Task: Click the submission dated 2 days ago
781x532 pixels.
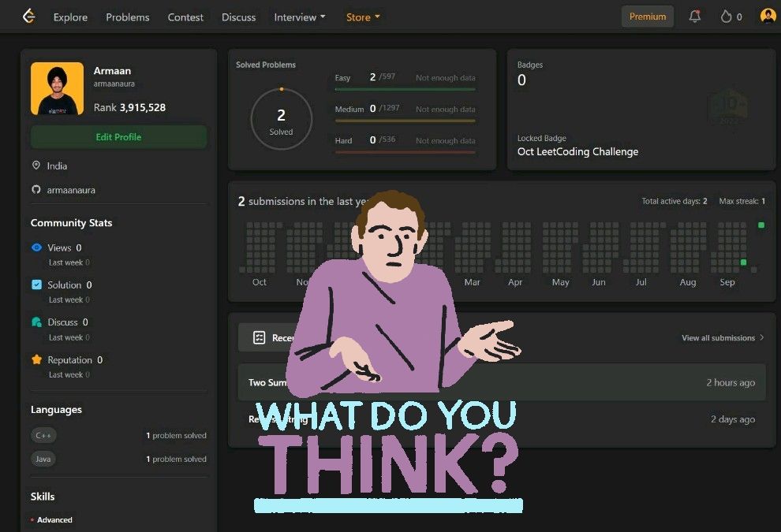Action: point(502,419)
